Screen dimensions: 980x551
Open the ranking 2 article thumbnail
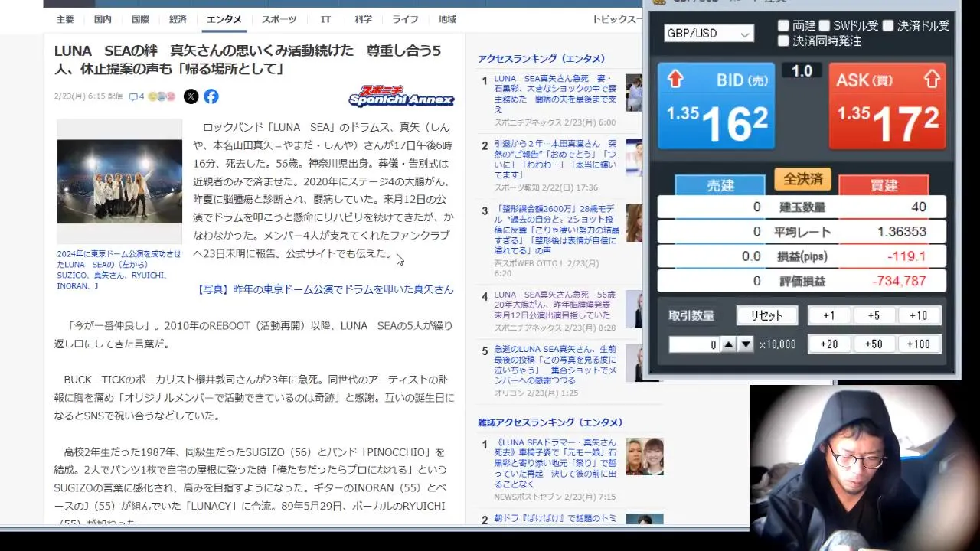[634, 158]
